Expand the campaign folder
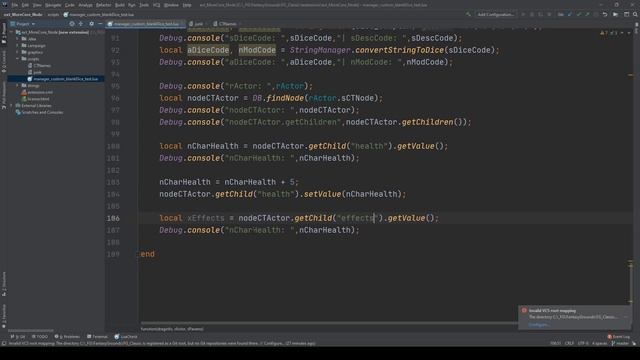This screenshot has width=640, height=360. coord(18,46)
